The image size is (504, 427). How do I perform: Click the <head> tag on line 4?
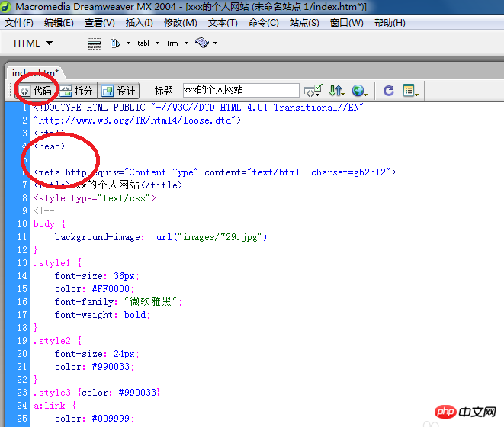point(50,146)
